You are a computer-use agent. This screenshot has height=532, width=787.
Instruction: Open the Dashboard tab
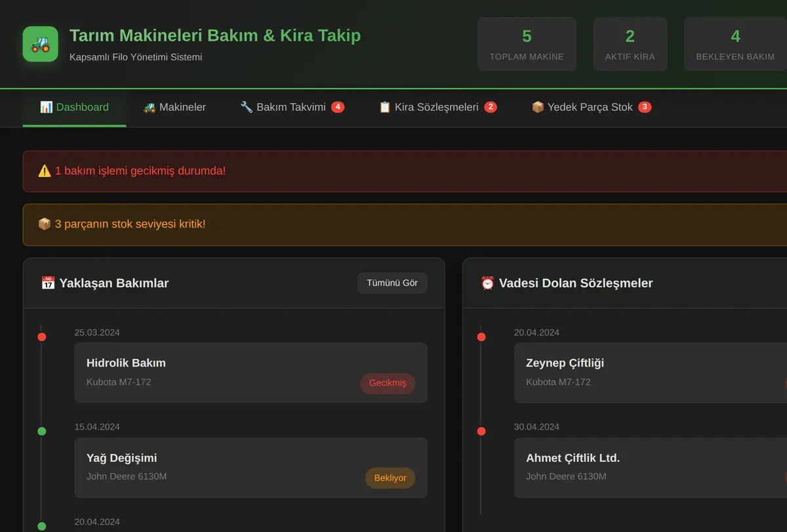(74, 107)
